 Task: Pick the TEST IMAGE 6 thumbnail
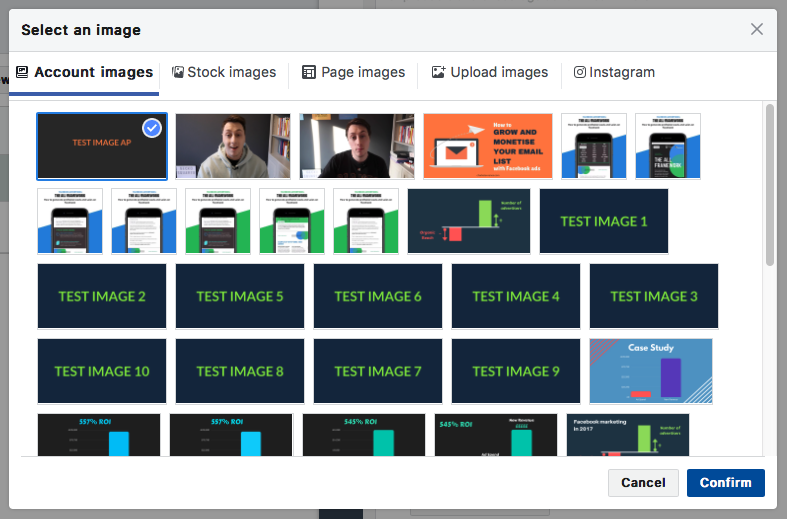pyautogui.click(x=378, y=296)
